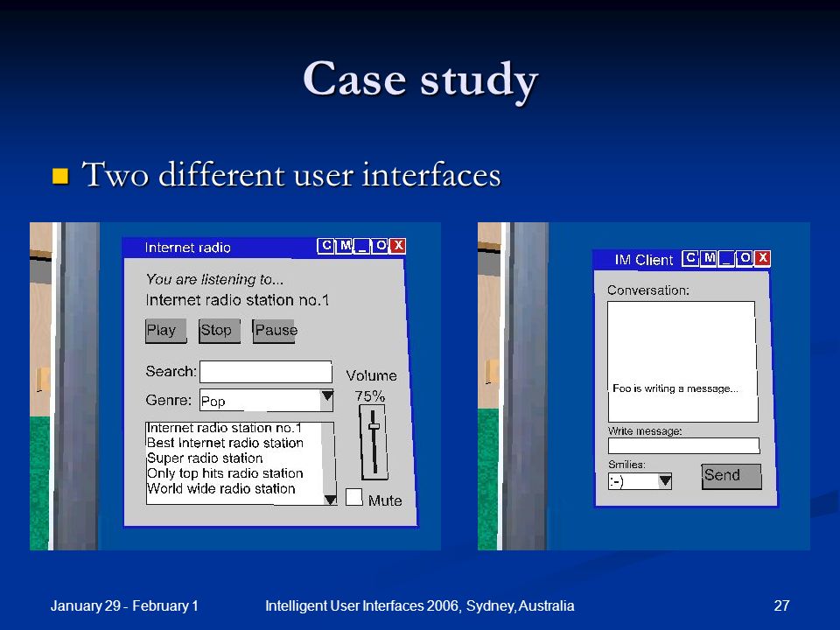Click the Volume slider handle

(374, 426)
